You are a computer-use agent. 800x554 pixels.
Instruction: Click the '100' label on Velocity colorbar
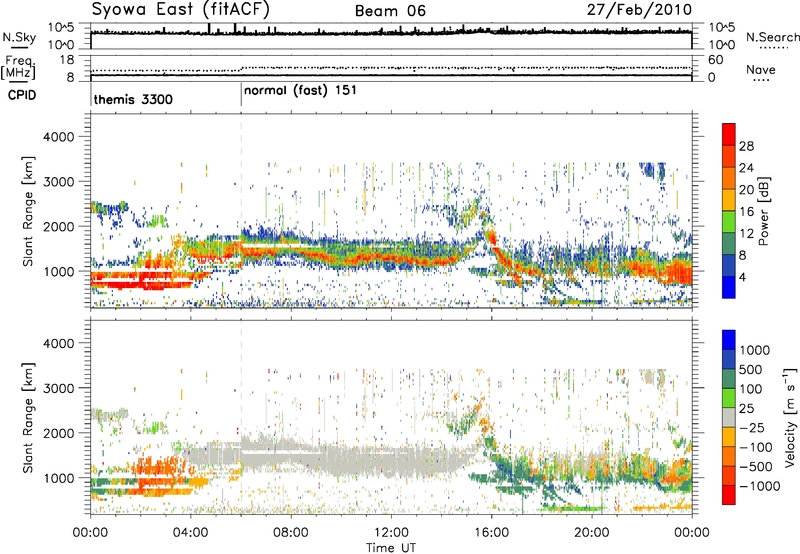(x=751, y=389)
